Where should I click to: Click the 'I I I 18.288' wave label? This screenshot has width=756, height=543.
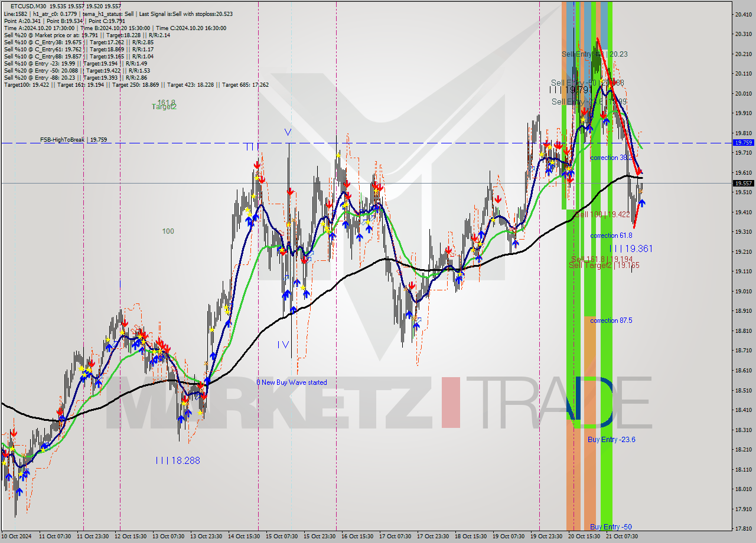[178, 460]
